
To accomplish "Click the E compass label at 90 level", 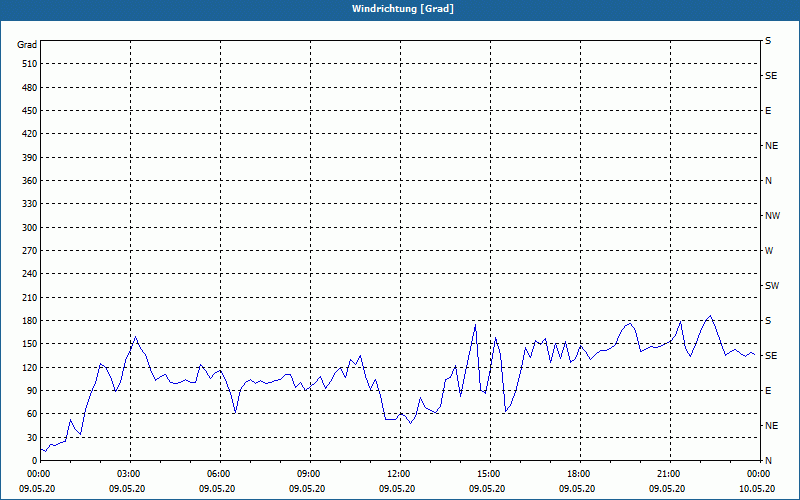I will tap(768, 391).
